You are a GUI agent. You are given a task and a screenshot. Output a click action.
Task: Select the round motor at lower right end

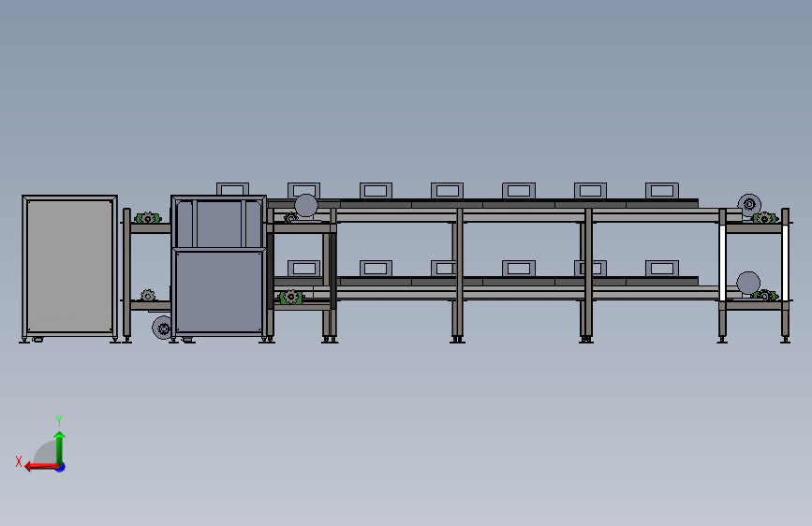coord(747,284)
